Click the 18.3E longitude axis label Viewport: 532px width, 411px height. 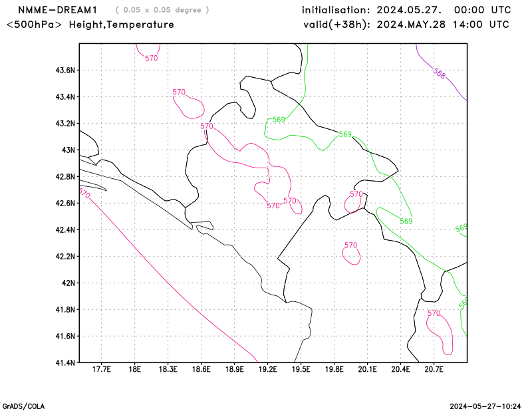(x=168, y=369)
